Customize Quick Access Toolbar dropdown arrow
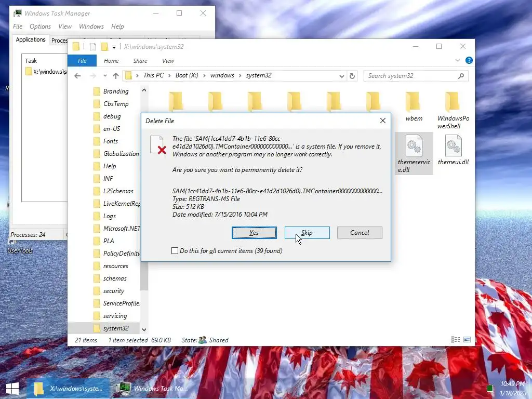532x399 pixels. [x=114, y=47]
